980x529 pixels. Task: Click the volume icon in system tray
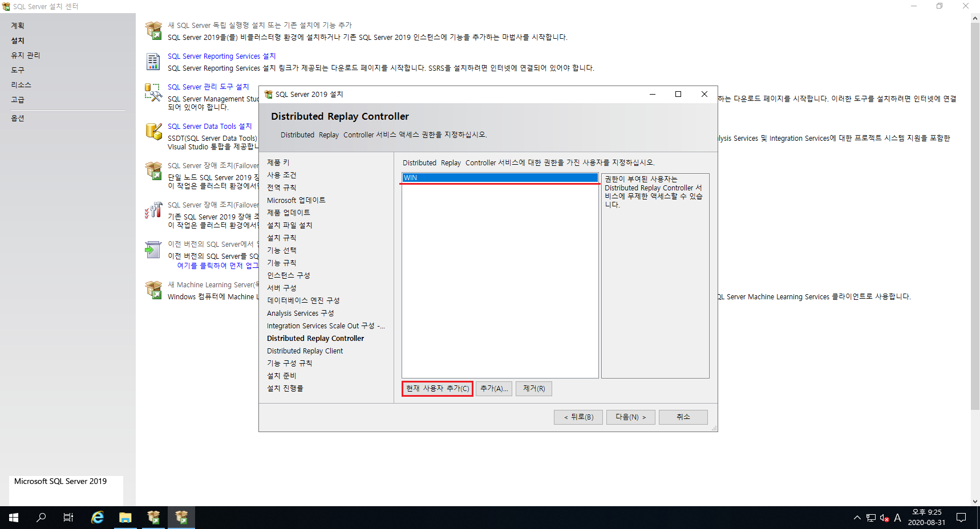pos(884,518)
